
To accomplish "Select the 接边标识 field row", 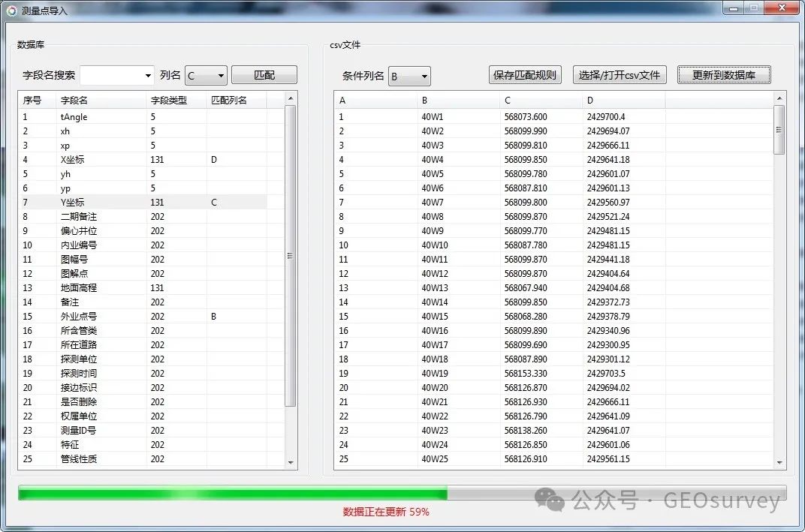I will (143, 388).
